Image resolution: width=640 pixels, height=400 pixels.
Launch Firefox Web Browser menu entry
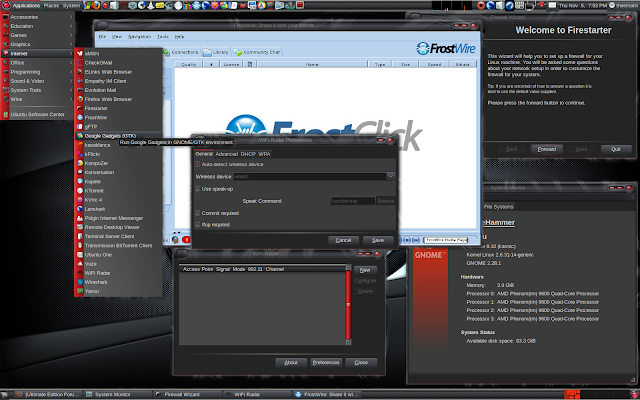118,99
